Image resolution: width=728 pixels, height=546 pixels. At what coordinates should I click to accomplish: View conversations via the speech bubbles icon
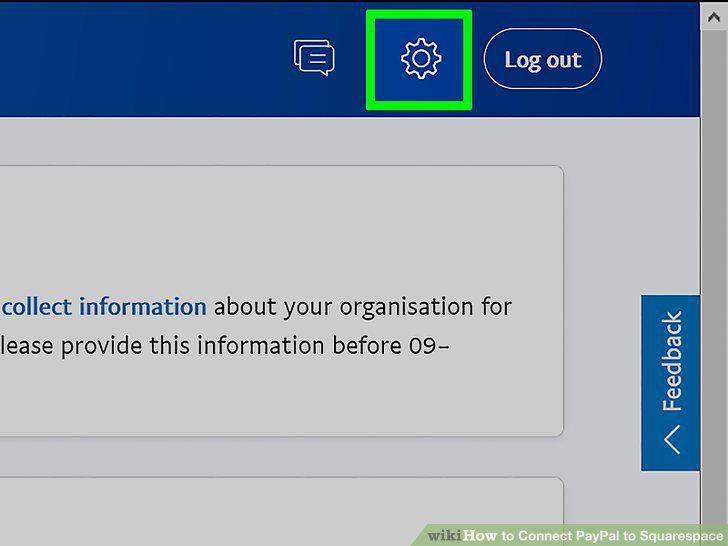click(314, 58)
